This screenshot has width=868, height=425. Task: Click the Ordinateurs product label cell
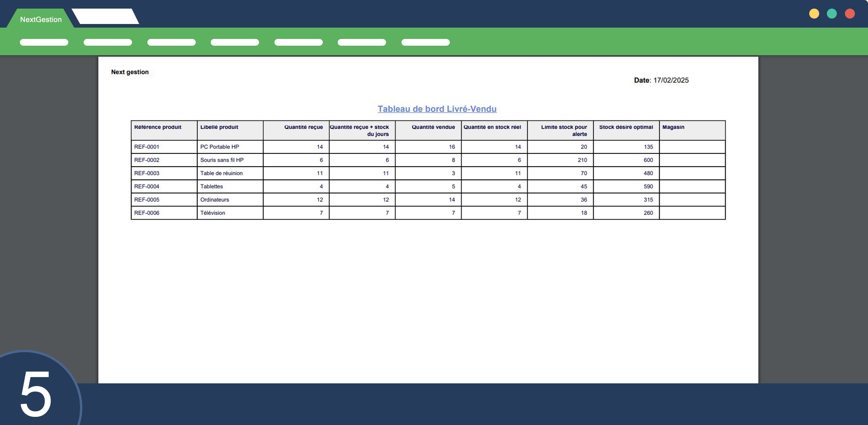coord(215,200)
